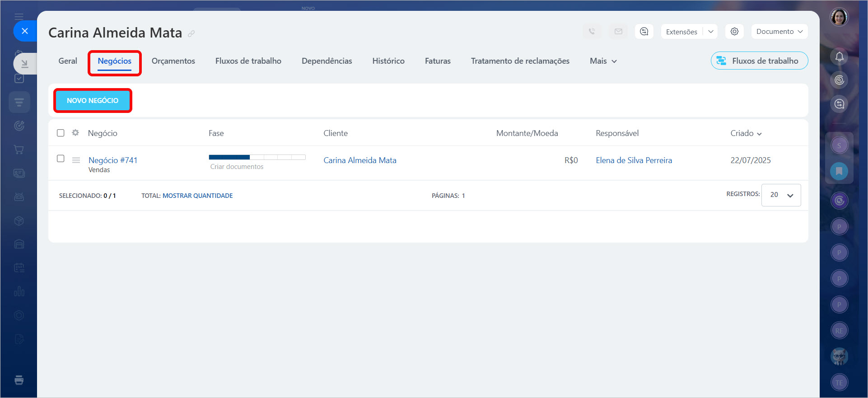
Task: Click the MOSTRAR QUANTIDADE link
Action: click(198, 196)
